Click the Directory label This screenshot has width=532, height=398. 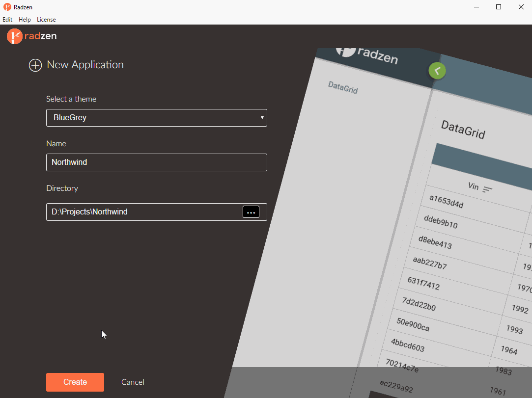pyautogui.click(x=62, y=188)
